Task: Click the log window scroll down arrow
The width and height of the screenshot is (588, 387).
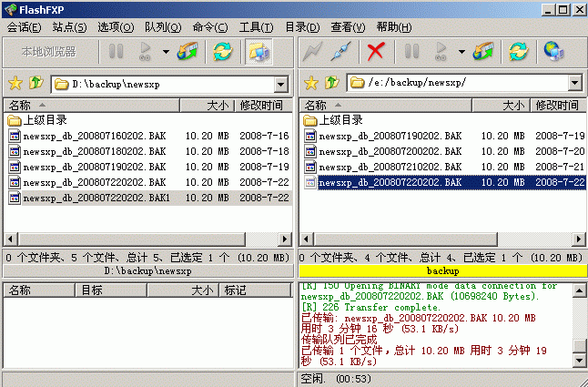Action: pyautogui.click(x=580, y=361)
